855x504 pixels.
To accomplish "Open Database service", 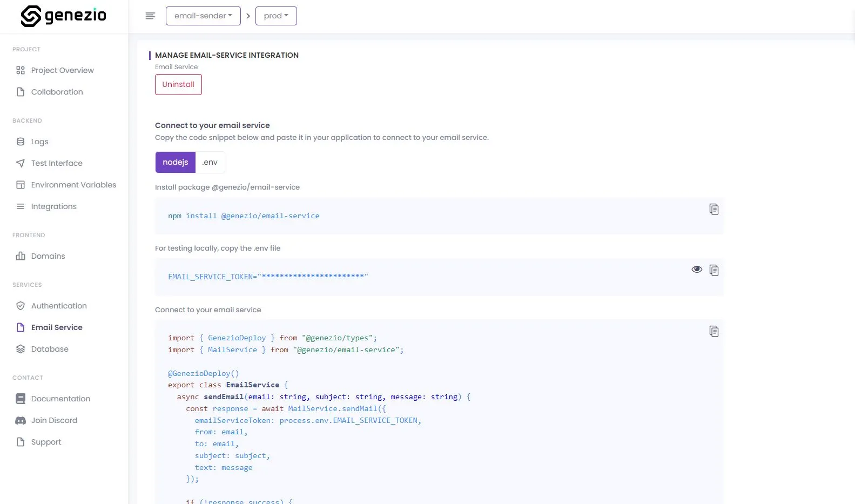I will (x=50, y=349).
